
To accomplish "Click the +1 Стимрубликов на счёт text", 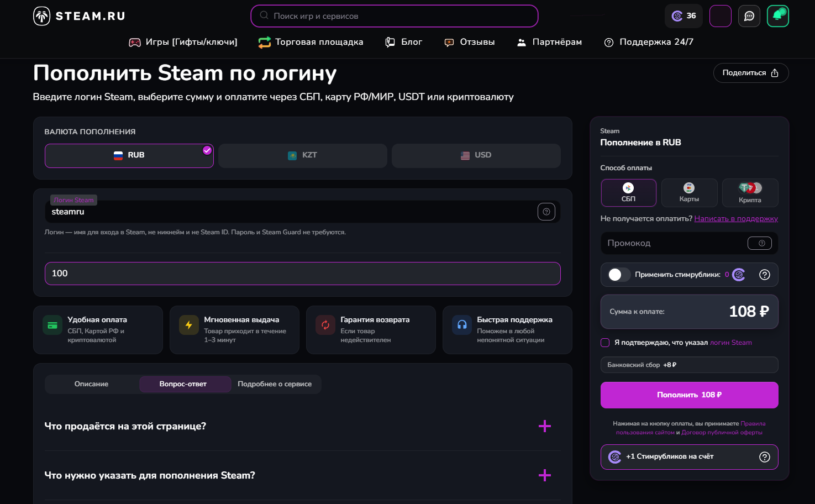I will click(670, 456).
